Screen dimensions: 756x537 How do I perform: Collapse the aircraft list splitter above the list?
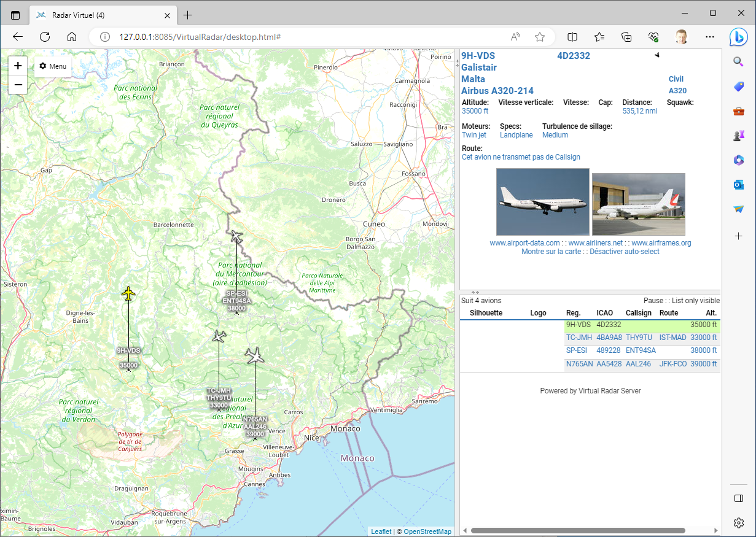[x=475, y=292]
